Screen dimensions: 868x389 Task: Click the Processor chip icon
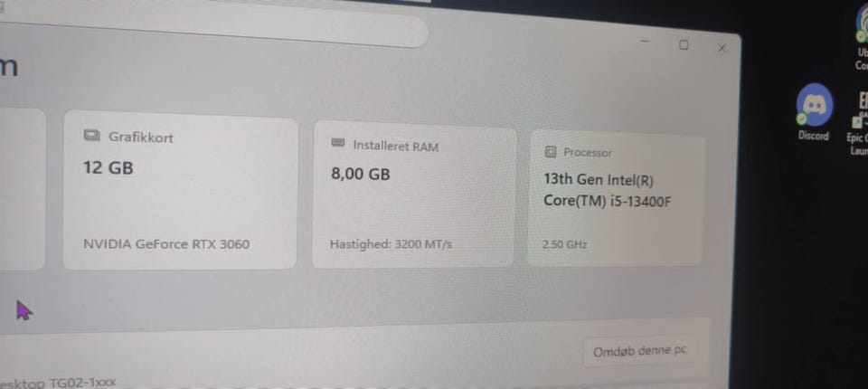(551, 152)
